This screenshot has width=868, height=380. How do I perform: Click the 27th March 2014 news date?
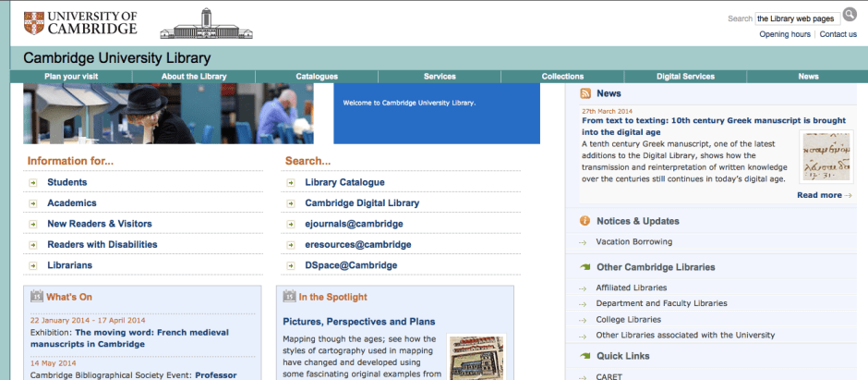(x=607, y=111)
